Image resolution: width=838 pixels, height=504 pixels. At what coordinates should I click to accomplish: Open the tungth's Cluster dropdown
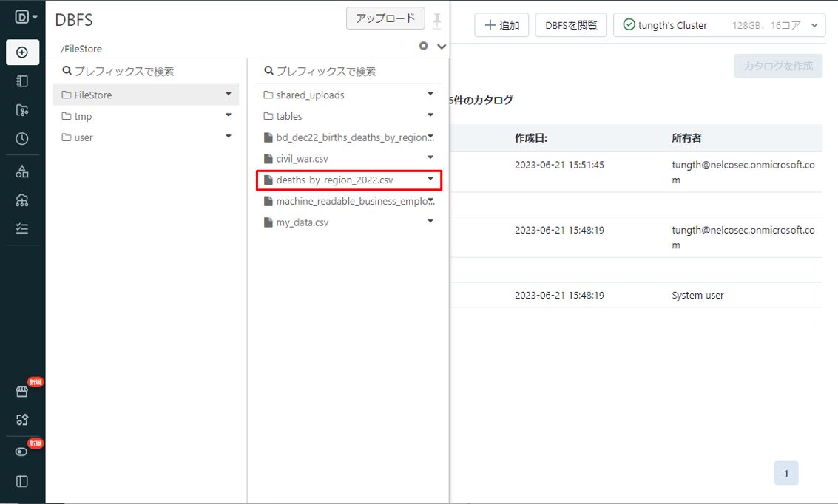[720, 25]
